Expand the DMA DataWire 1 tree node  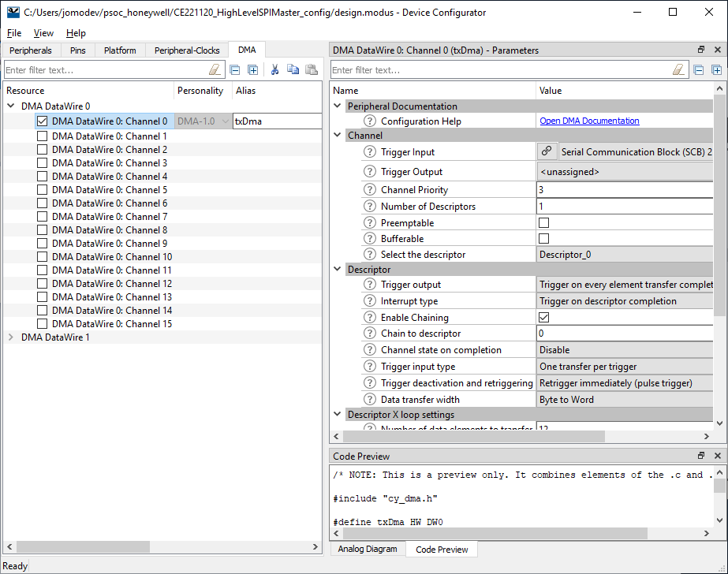click(11, 337)
